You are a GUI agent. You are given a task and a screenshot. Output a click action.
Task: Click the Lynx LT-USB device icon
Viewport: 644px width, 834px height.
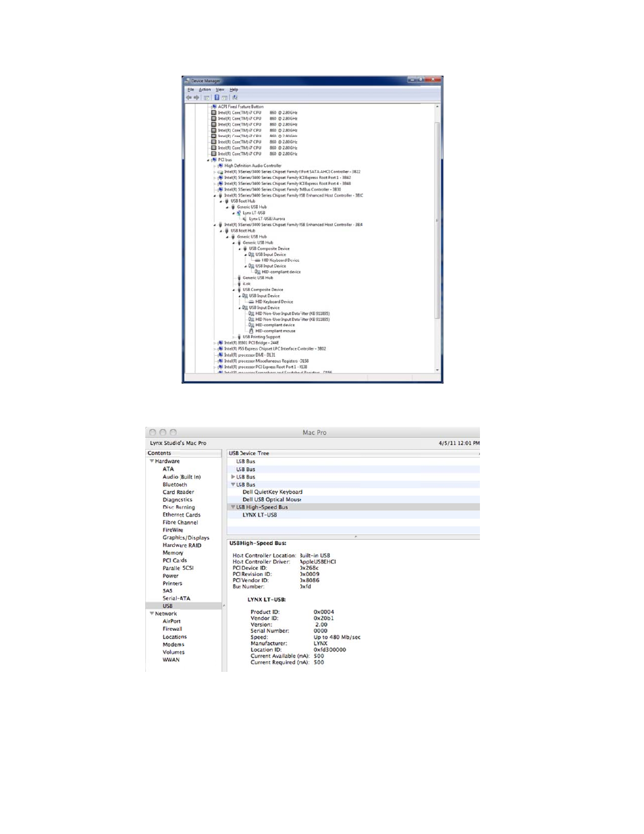tap(239, 213)
